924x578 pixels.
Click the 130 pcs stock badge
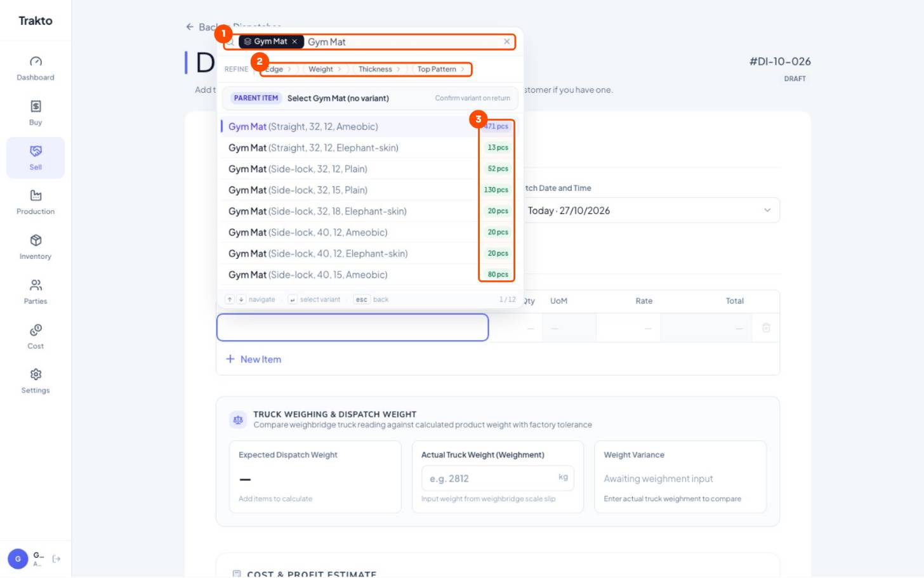point(496,190)
